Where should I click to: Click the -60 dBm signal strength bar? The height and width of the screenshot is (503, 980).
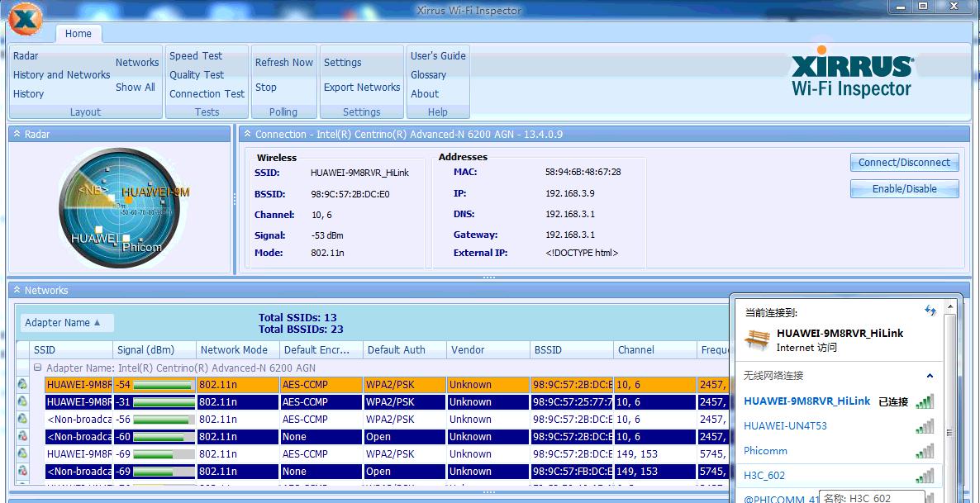point(164,437)
